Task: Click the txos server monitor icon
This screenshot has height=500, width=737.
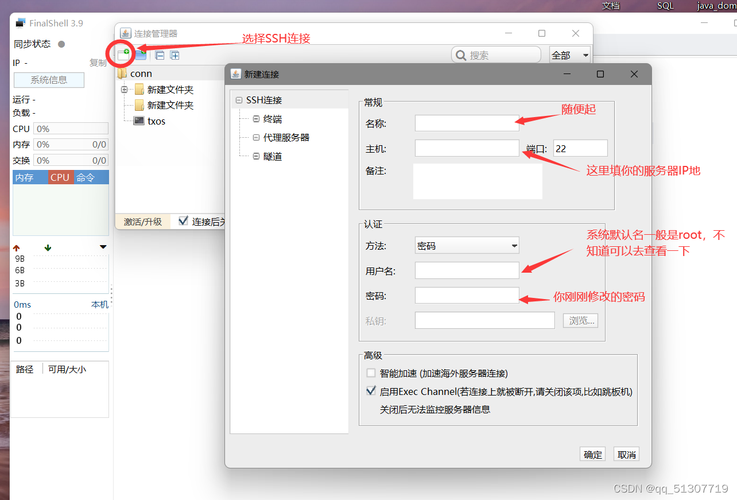Action: [x=139, y=121]
